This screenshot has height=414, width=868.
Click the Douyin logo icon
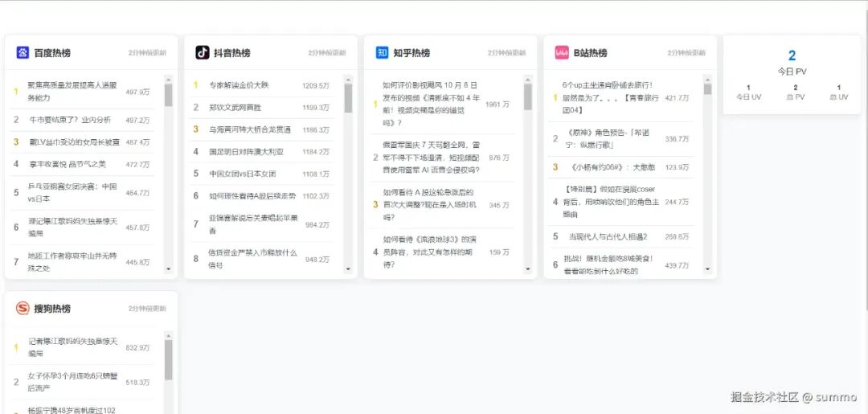[202, 52]
